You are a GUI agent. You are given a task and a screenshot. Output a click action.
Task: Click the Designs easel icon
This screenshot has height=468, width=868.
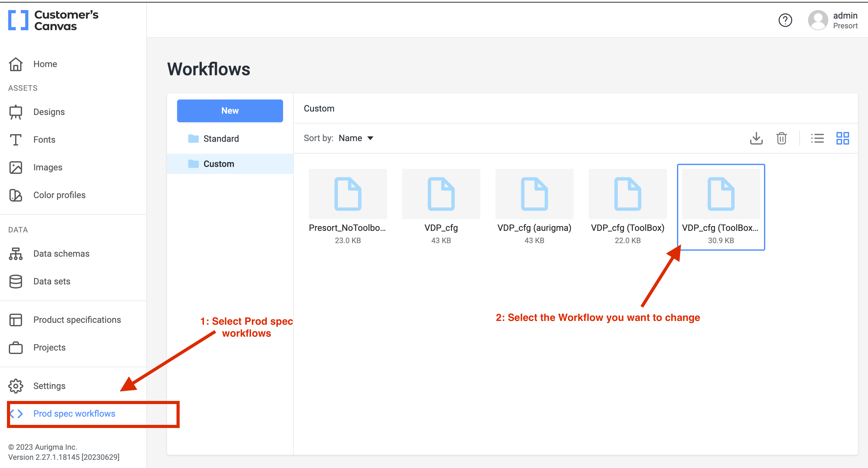(15, 112)
